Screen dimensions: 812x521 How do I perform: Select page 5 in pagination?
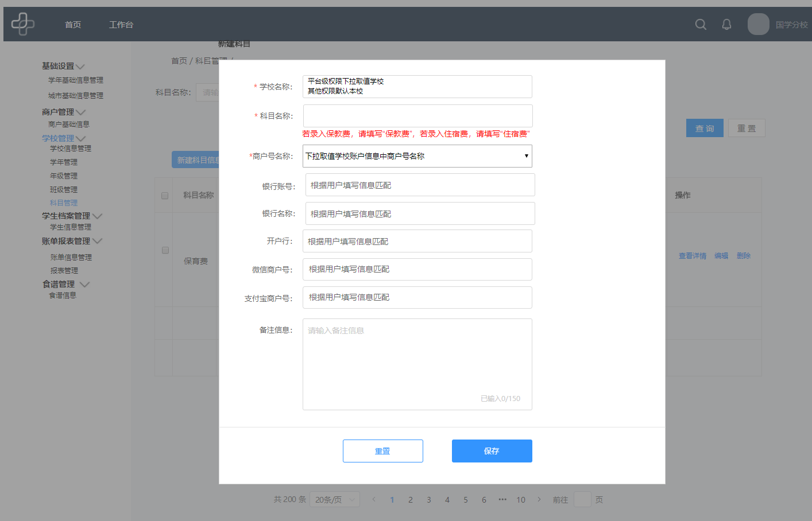[466, 500]
